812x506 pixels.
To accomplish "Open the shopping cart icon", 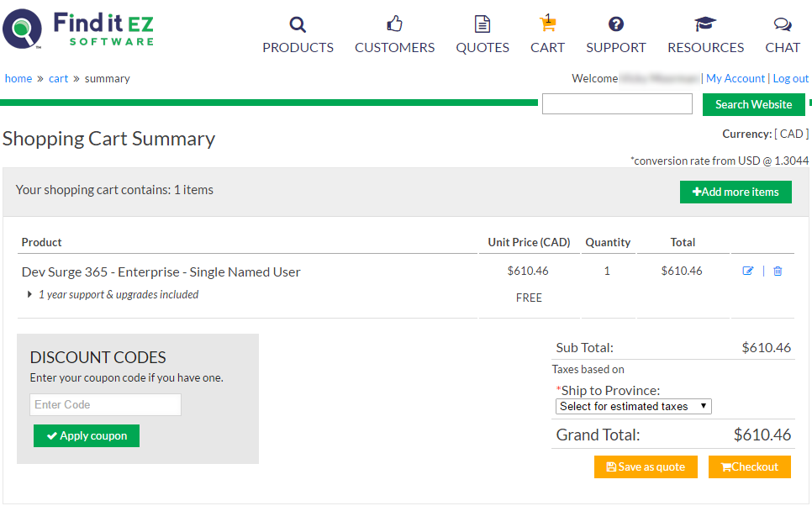I will click(547, 24).
